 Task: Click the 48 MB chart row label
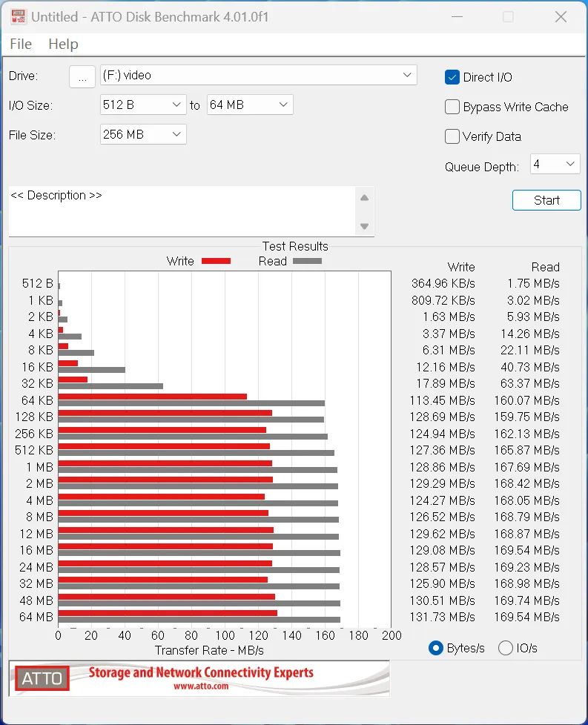coord(36,600)
